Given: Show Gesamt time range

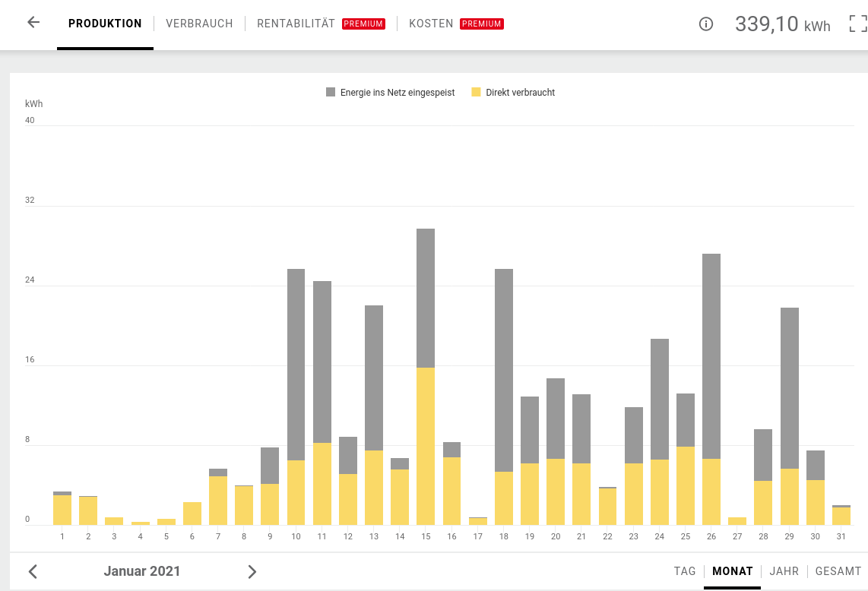Looking at the screenshot, I should point(838,571).
